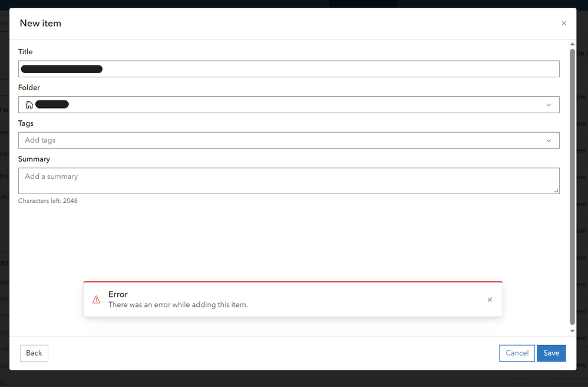Screen dimensions: 588x387
Task: Cancel the new item creation
Action: tap(517, 353)
